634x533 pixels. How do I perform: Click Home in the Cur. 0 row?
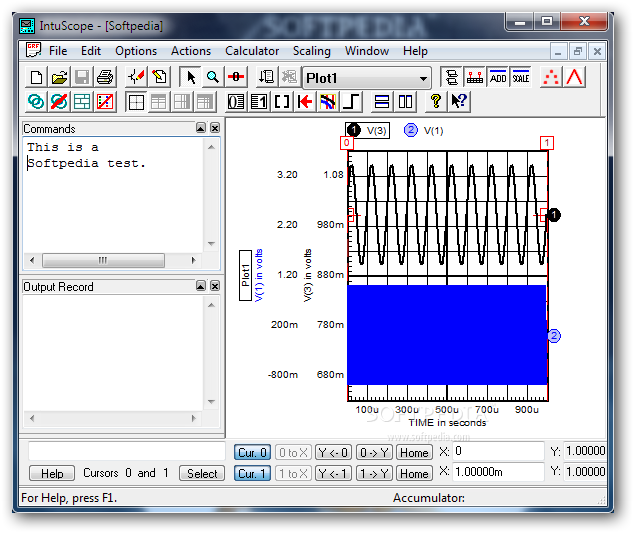click(x=414, y=453)
